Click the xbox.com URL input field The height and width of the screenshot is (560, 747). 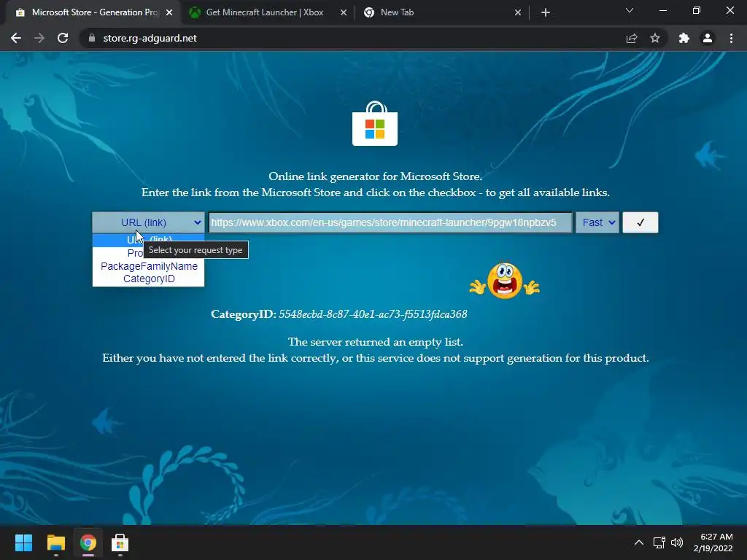point(390,222)
